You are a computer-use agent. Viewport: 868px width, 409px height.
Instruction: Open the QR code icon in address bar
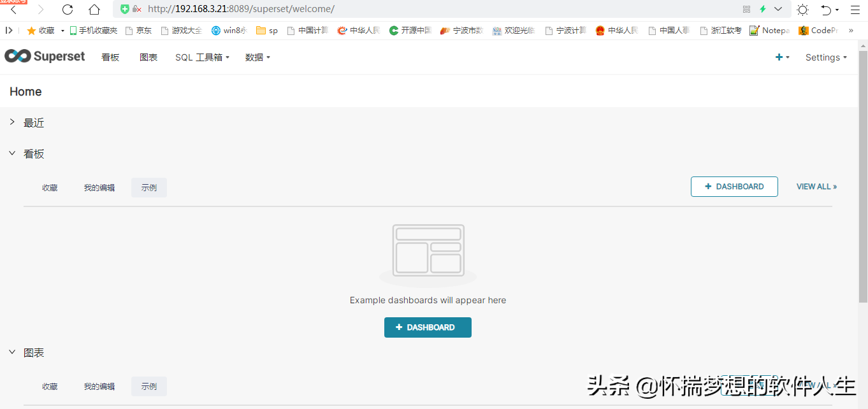click(747, 9)
